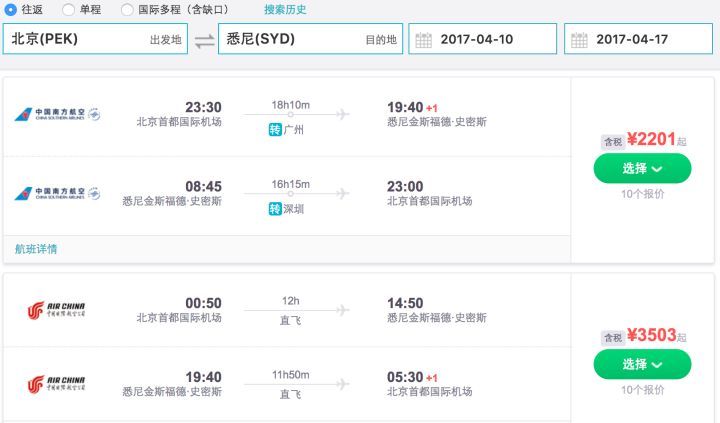Viewport: 720px width, 423px height.
Task: Click China Southern logo on outbound flight
Action: coord(57,114)
